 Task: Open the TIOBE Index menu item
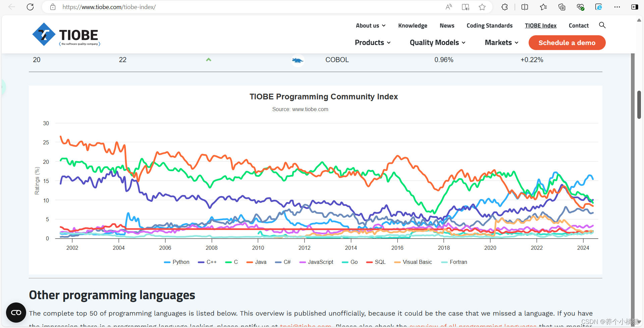coord(540,26)
